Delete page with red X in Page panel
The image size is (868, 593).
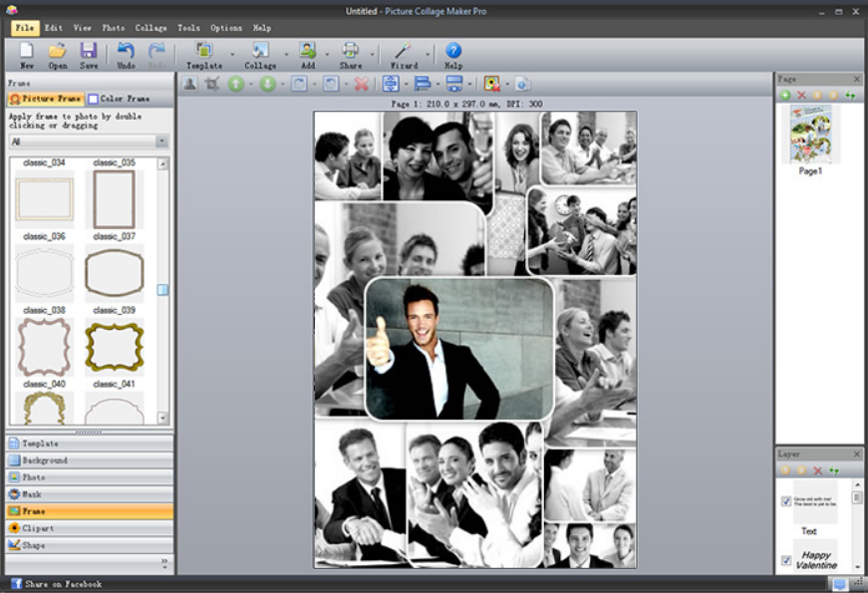tap(801, 96)
